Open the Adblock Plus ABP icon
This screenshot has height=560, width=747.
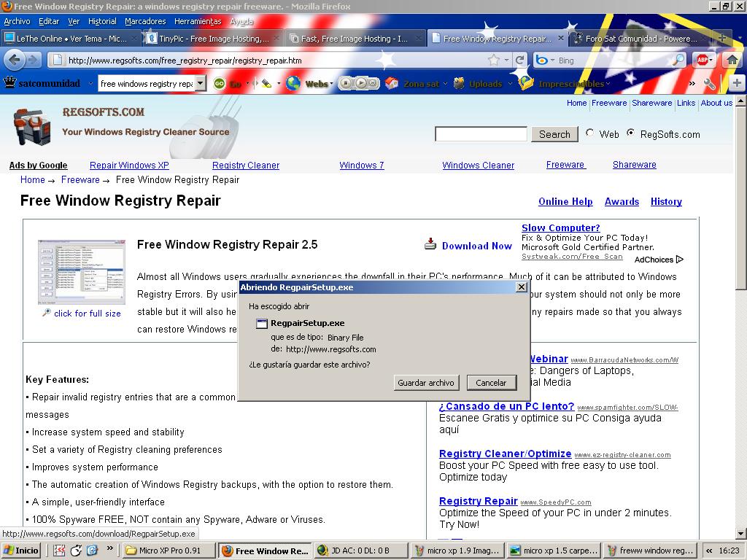(x=703, y=60)
